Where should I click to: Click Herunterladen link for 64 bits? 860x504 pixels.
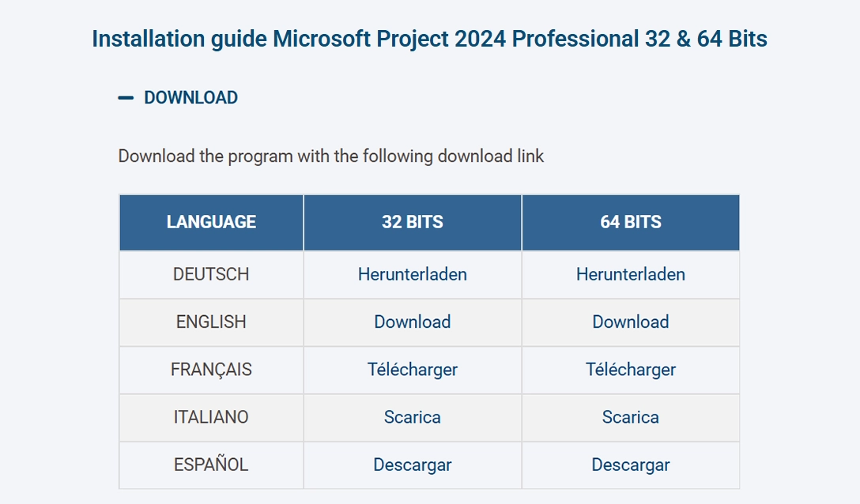point(630,274)
